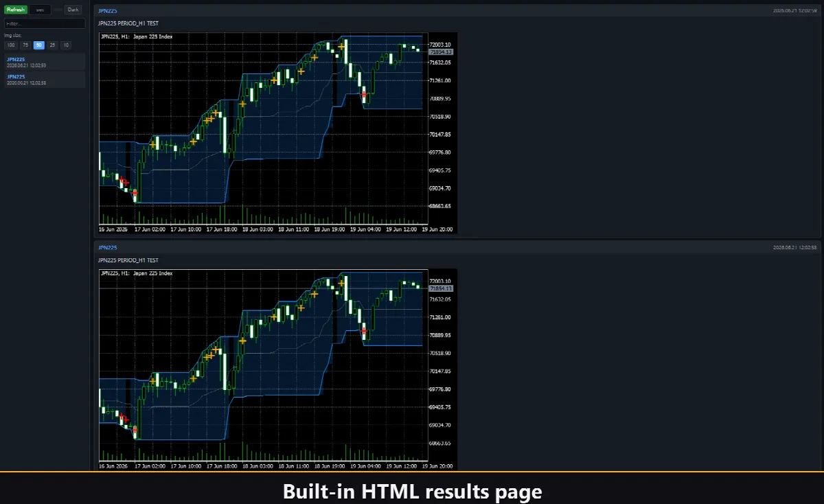Click the JPN225 title of the 12:02:58 result card
Screen dimensions: 824x504
point(108,247)
